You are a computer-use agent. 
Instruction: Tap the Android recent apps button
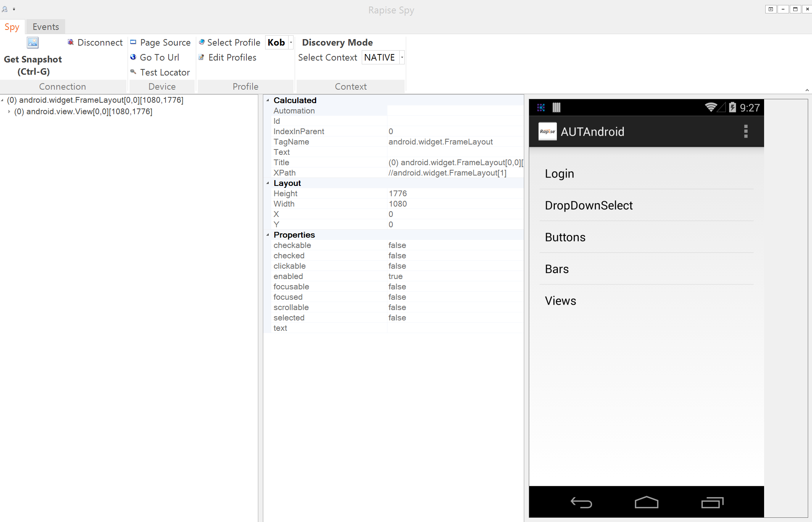(712, 502)
